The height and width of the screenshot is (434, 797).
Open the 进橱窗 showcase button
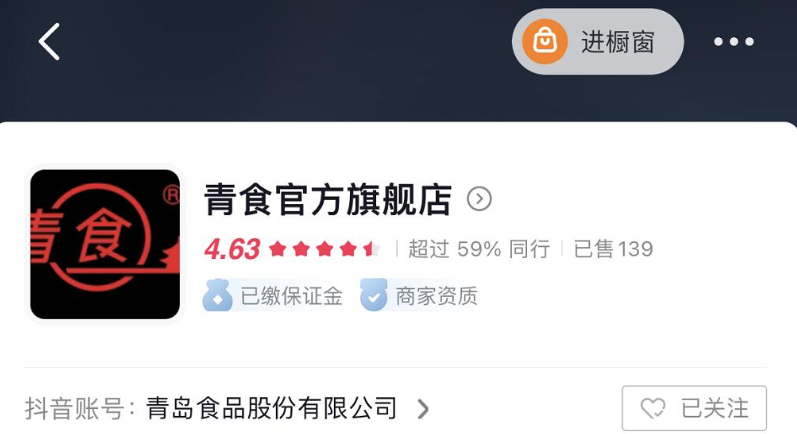[598, 42]
